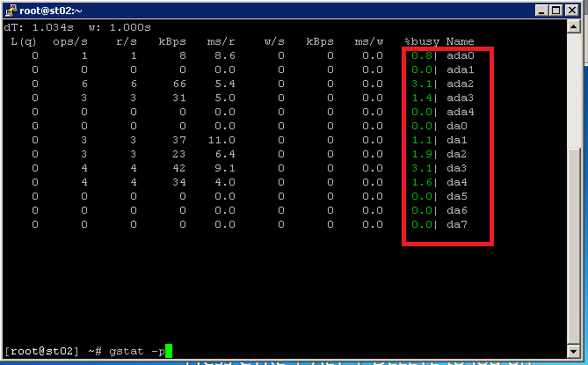The image size is (588, 365).
Task: Click the 'r/s' column header
Action: pyautogui.click(x=127, y=41)
